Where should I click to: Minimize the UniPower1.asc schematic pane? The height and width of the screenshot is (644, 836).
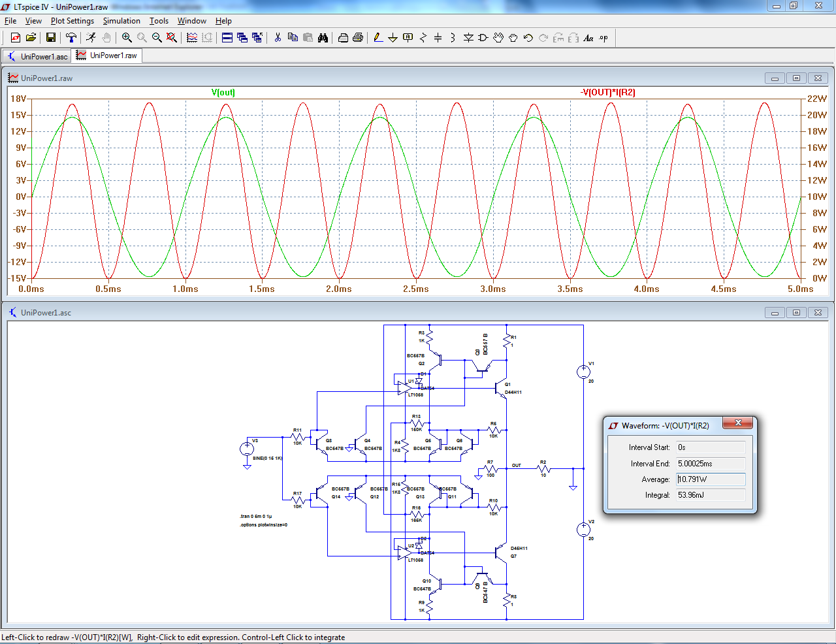pyautogui.click(x=775, y=312)
